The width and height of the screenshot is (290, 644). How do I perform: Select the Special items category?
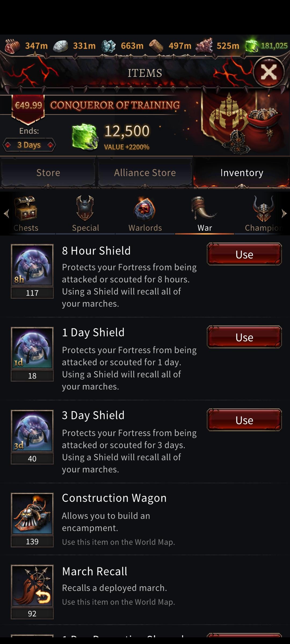click(x=85, y=213)
